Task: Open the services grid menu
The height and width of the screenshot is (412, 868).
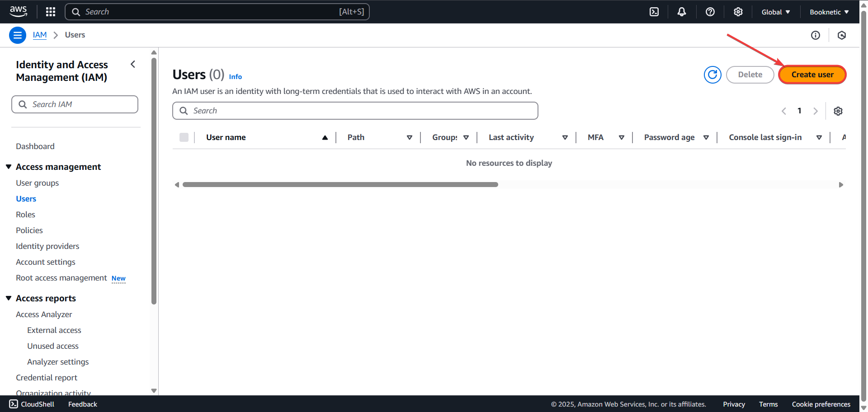Action: 51,12
